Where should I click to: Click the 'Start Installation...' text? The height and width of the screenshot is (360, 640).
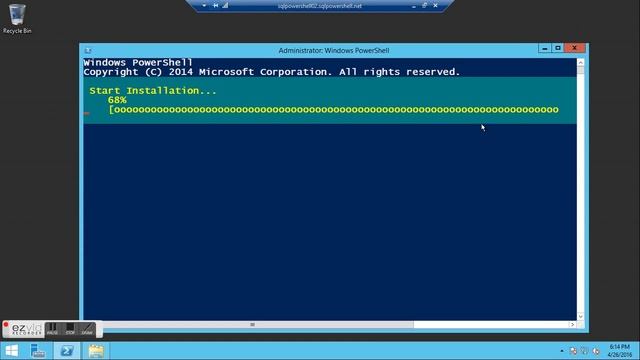pyautogui.click(x=153, y=91)
